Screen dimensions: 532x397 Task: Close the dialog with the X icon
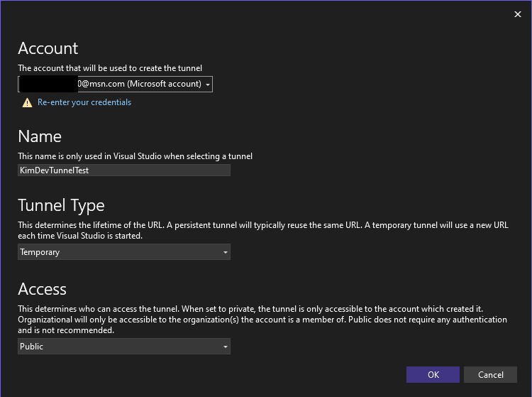point(517,14)
